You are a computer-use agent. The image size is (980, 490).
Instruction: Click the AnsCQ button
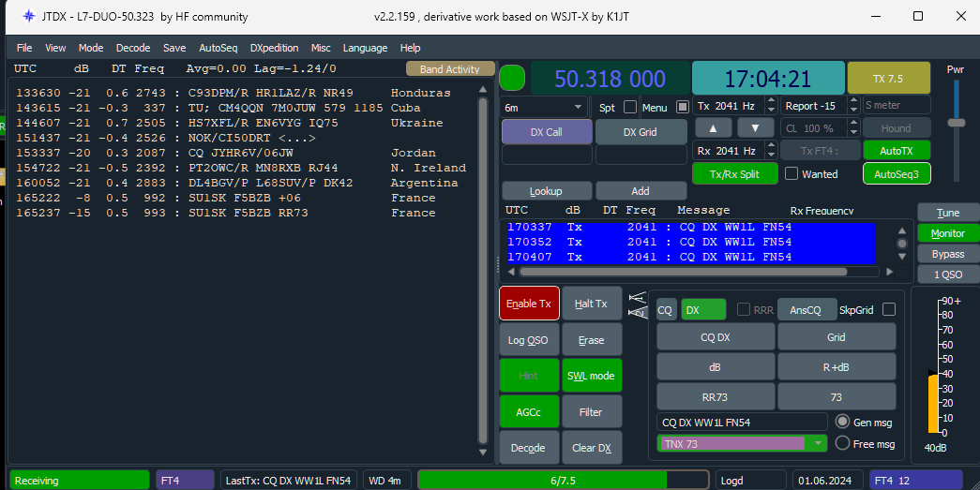[806, 309]
